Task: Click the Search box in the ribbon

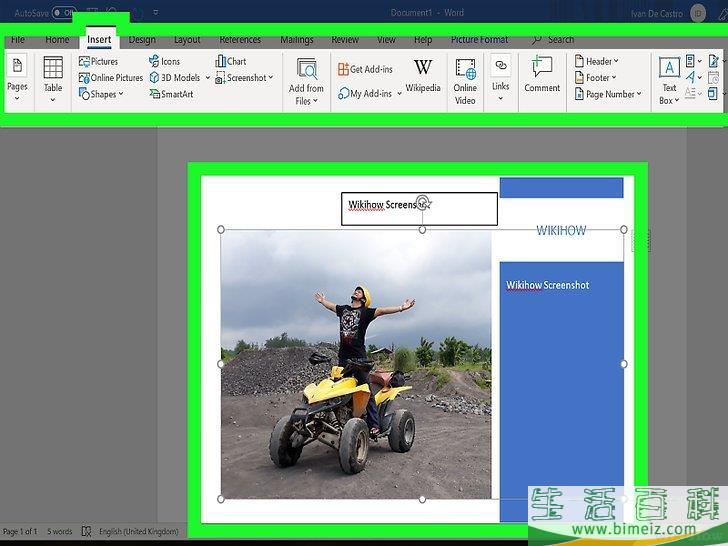Action: (x=553, y=40)
